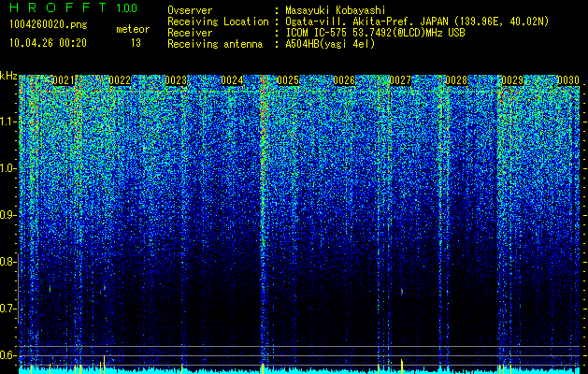588x374 pixels.
Task: Click time marker 0029
Action: tap(512, 80)
